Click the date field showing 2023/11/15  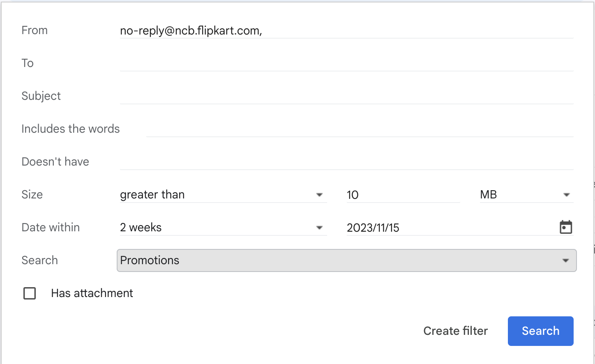point(448,228)
